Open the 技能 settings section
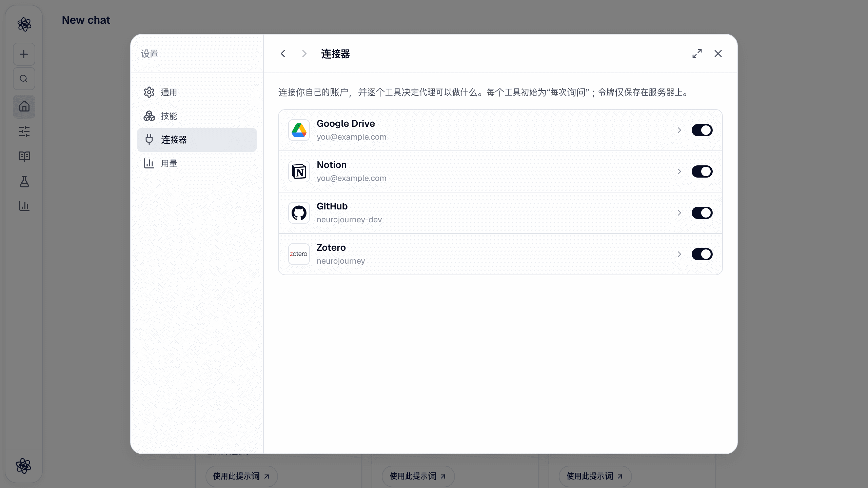868x488 pixels. [x=197, y=116]
